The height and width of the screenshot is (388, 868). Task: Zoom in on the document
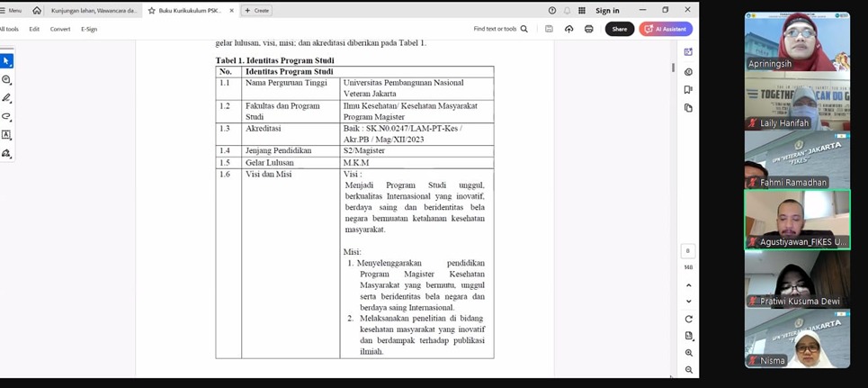pos(688,353)
